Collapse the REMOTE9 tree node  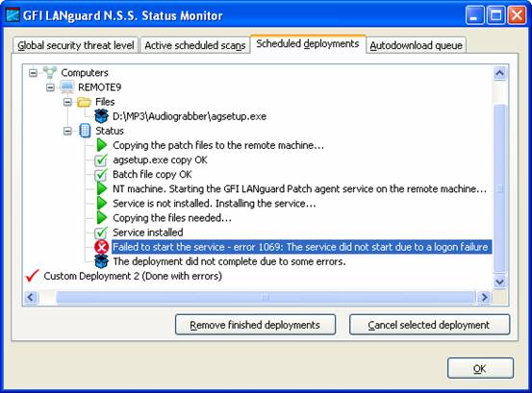click(50, 87)
